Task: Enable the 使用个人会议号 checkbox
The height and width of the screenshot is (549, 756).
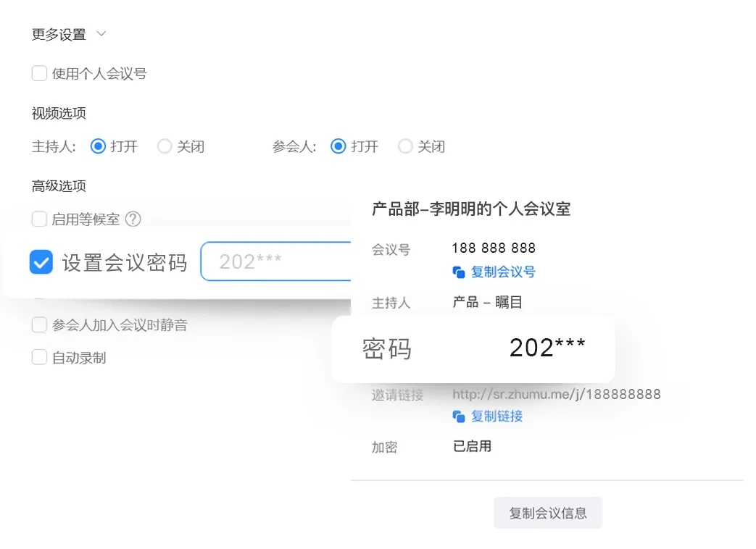Action: pyautogui.click(x=40, y=73)
